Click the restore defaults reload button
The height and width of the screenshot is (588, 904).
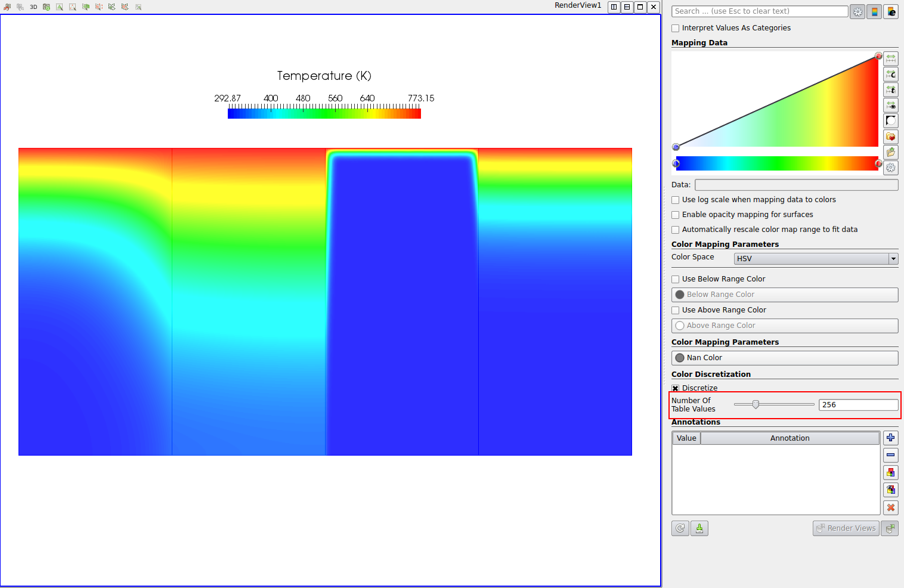point(680,528)
